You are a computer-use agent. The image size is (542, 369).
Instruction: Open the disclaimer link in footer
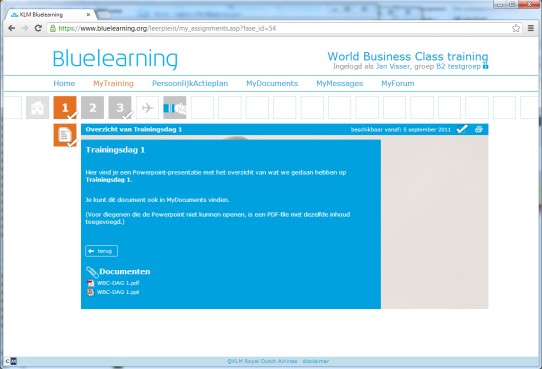point(316,361)
